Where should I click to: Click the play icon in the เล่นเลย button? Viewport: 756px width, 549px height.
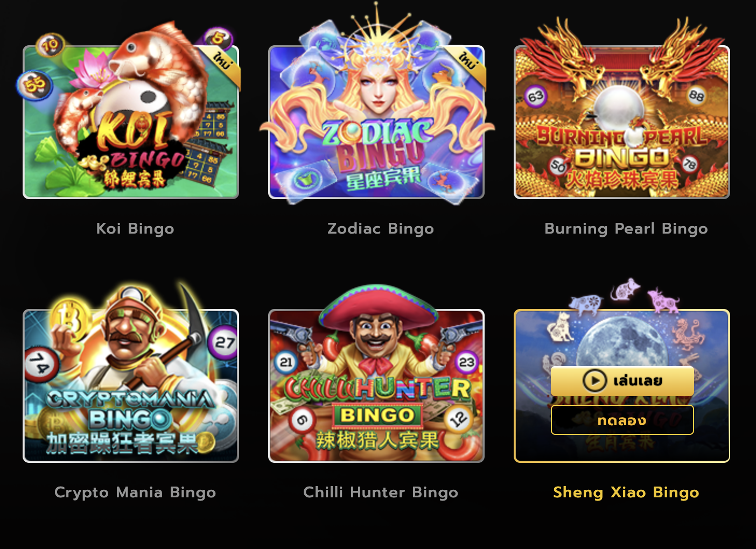[595, 381]
